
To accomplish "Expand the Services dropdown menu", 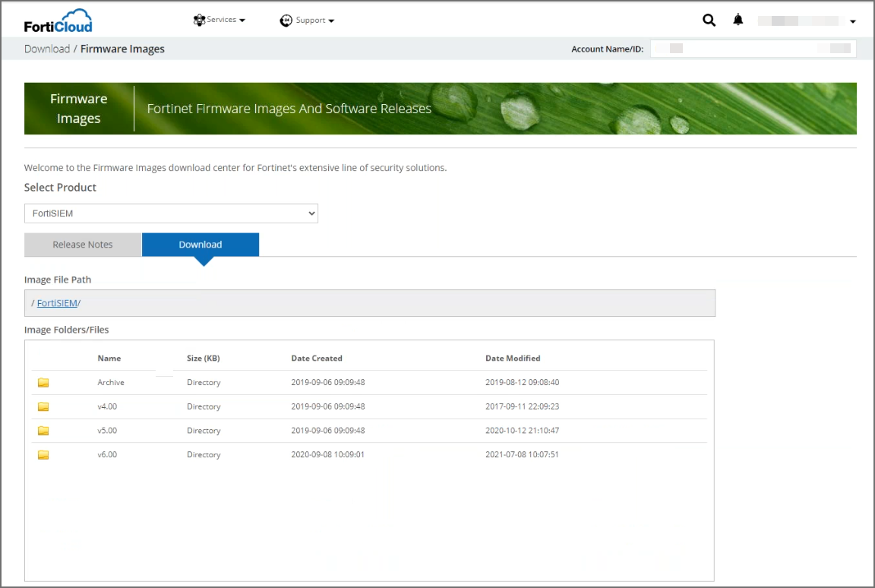I will [x=226, y=21].
